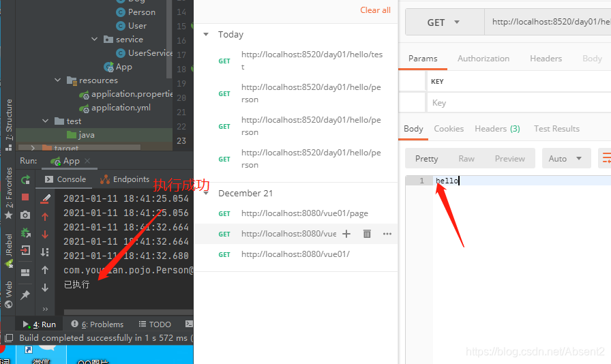Open the 4: Run tool window button
Viewport: 611px width, 364px height.
(x=39, y=324)
